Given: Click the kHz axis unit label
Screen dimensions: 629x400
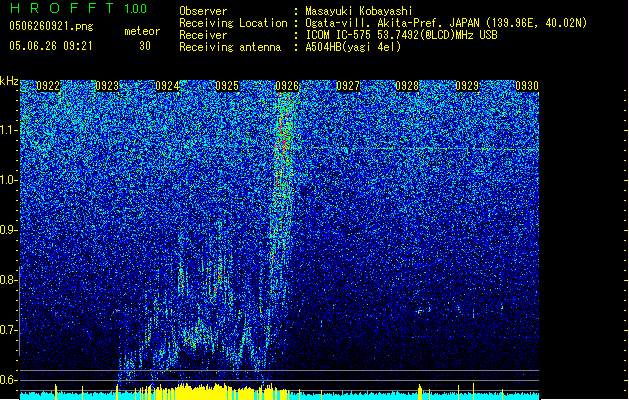Looking at the screenshot, I should point(9,81).
